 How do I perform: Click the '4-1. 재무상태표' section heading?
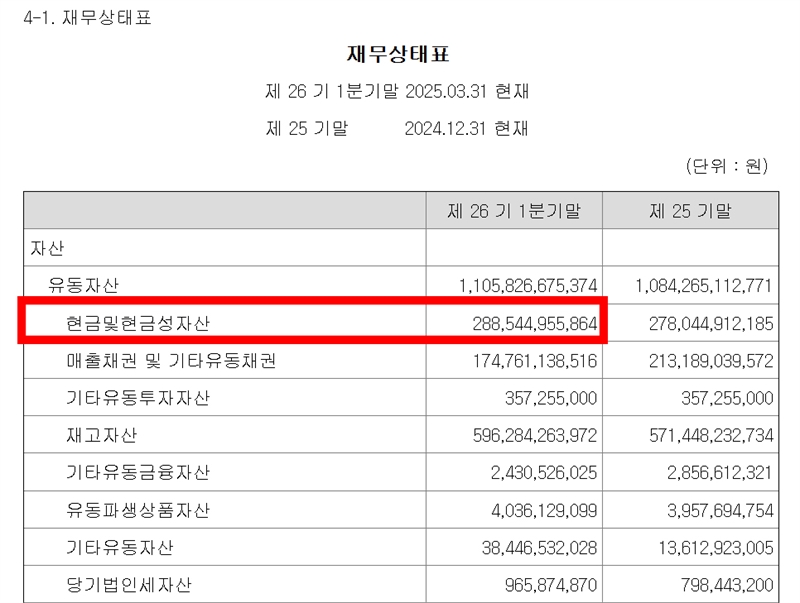click(x=87, y=18)
